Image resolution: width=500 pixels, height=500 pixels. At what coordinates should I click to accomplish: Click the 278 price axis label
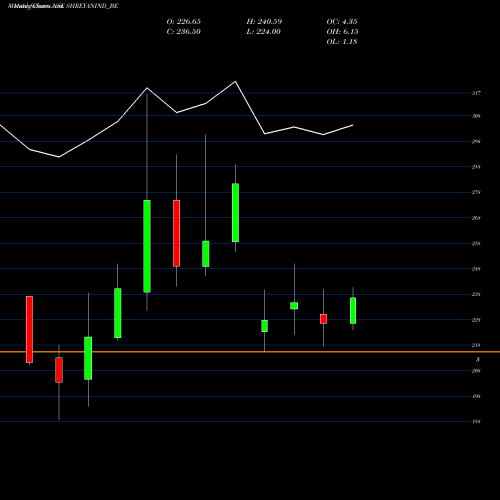[x=476, y=192]
